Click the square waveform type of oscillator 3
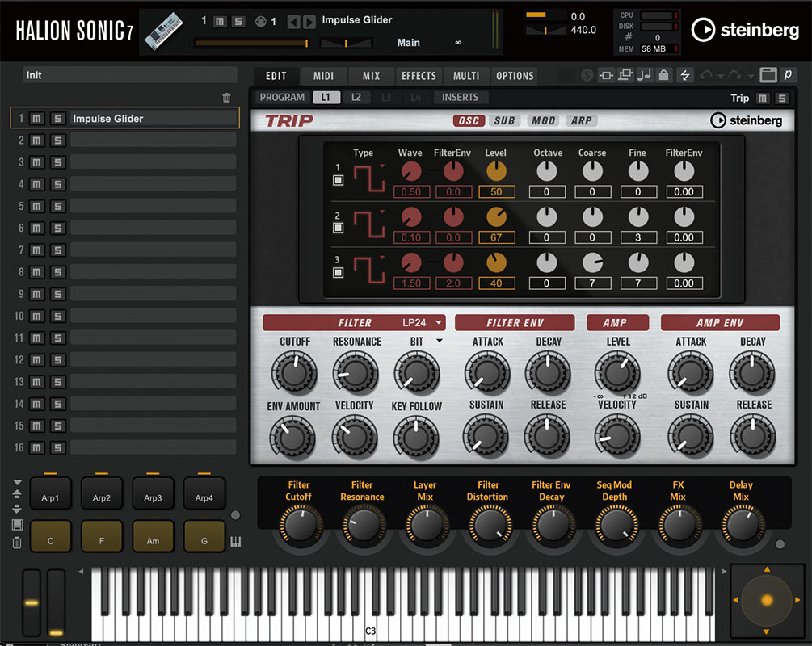 pos(368,271)
